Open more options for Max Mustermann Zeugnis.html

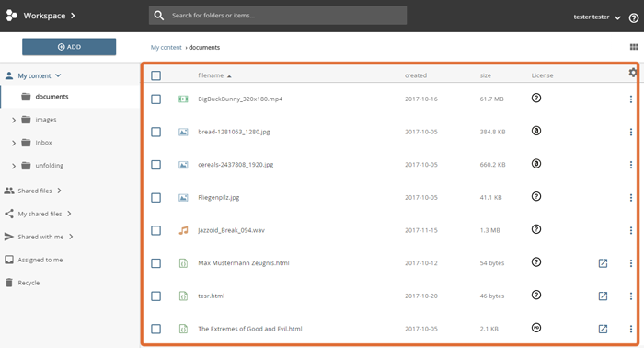631,263
